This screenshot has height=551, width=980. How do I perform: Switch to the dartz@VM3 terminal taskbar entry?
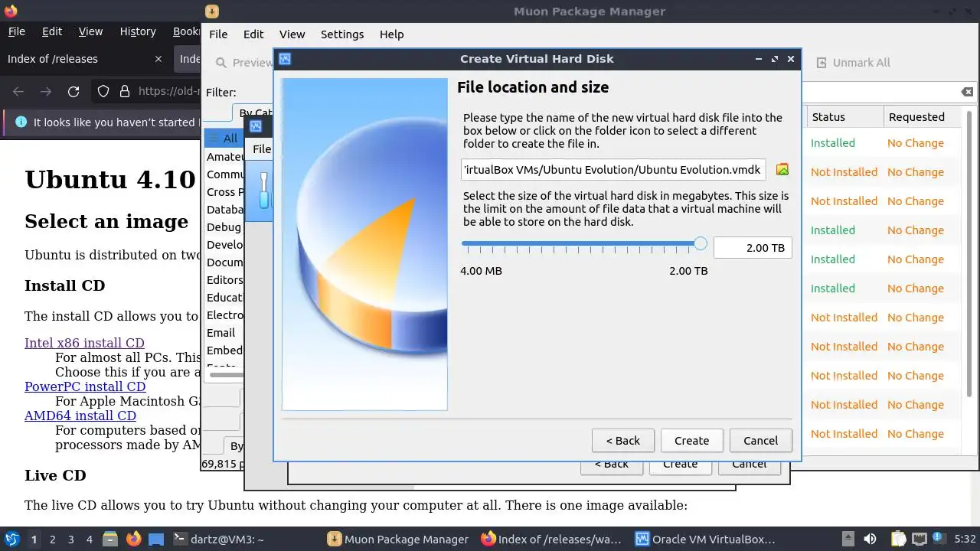[x=218, y=540]
